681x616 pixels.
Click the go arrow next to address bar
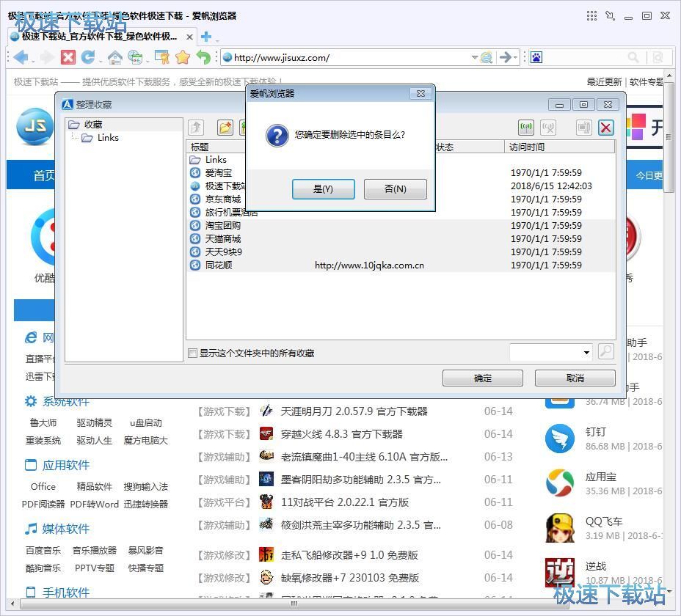[505, 57]
